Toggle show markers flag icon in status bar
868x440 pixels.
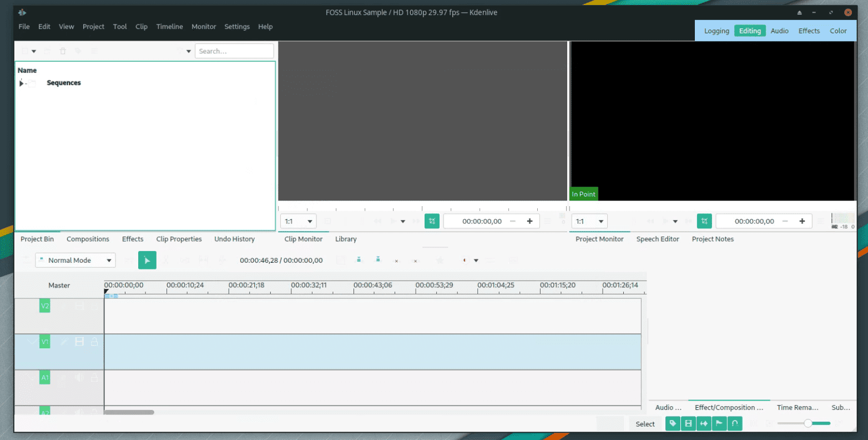[x=719, y=423]
